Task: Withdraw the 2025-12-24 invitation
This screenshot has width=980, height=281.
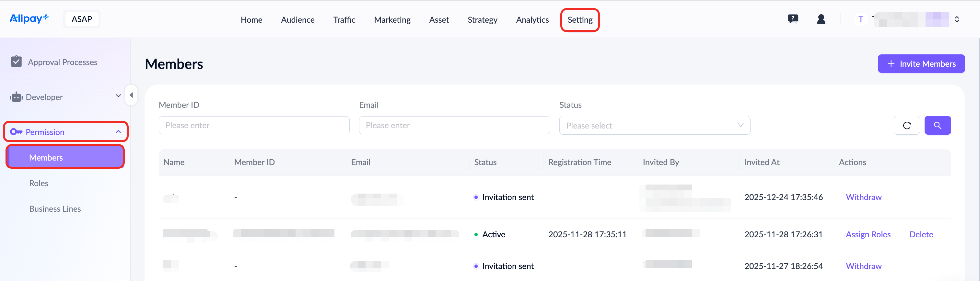Action: 863,197
